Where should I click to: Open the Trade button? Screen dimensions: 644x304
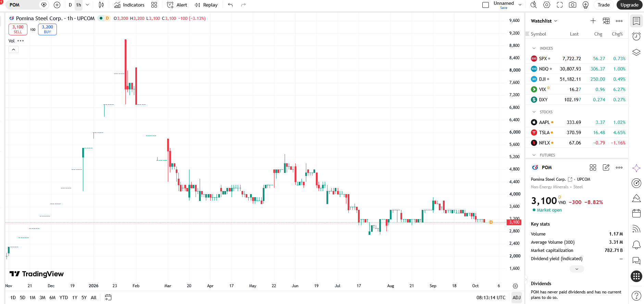coord(604,5)
